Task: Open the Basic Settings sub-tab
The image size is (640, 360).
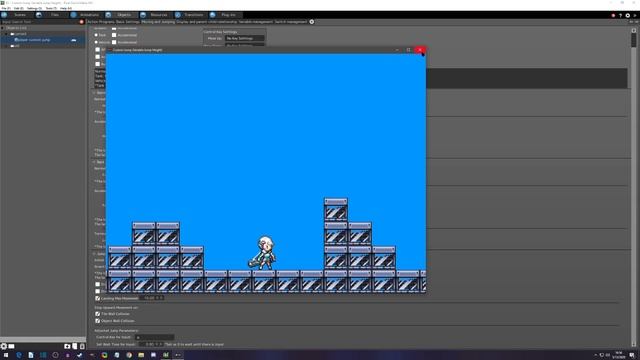Action: 128,22
